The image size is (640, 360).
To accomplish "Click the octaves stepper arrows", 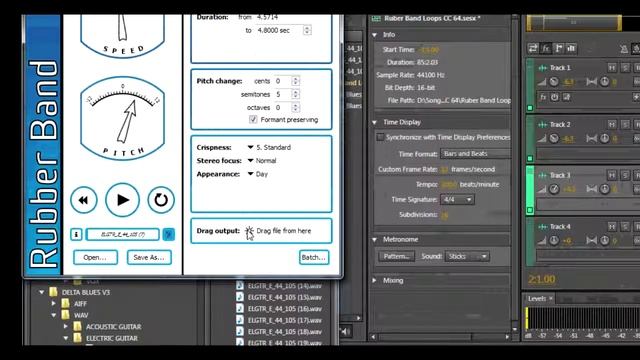I will (x=296, y=108).
